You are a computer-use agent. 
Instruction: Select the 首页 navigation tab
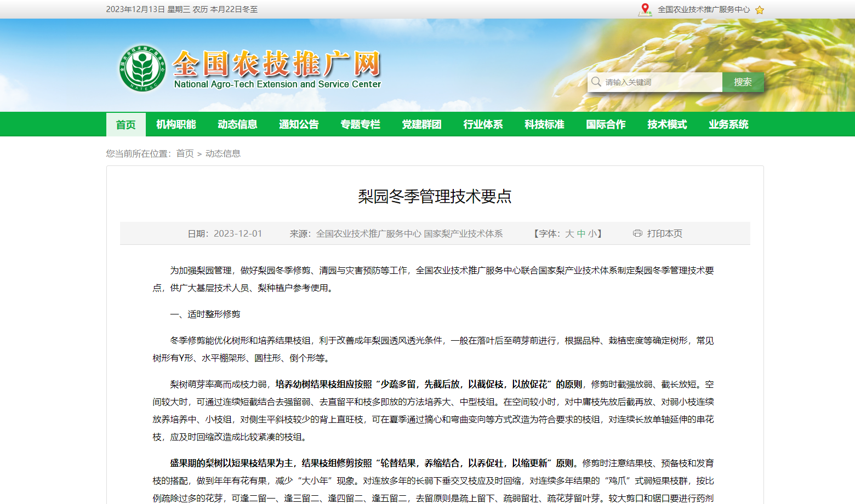click(126, 124)
